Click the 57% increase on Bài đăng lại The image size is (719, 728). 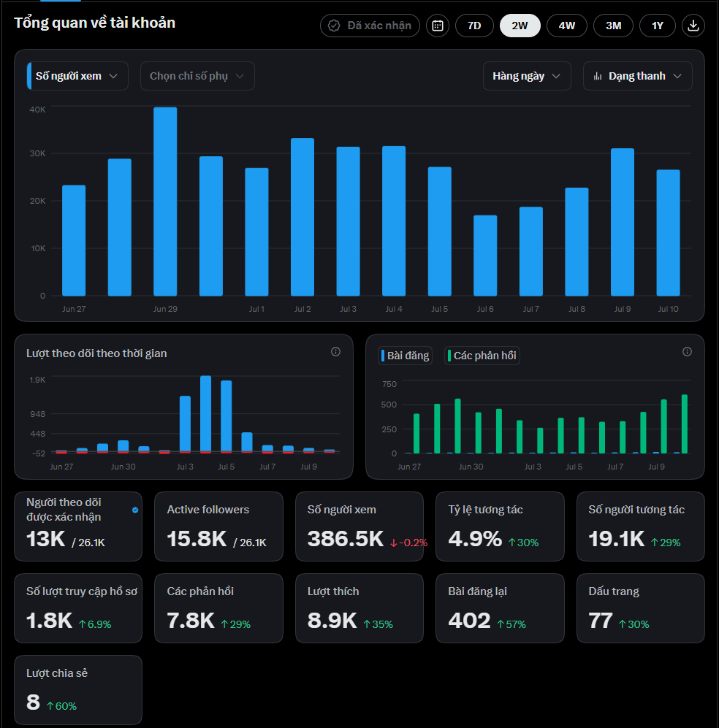tap(511, 624)
